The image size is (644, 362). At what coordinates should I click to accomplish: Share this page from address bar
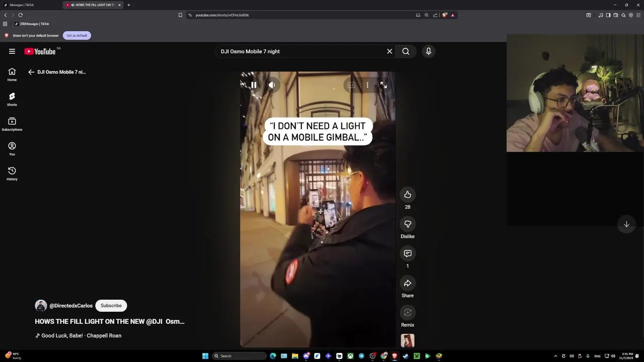coord(435,15)
